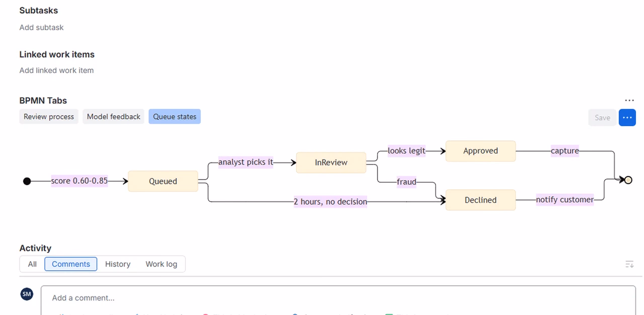The image size is (644, 315).
Task: Open the Work log tab
Action: pos(162,264)
